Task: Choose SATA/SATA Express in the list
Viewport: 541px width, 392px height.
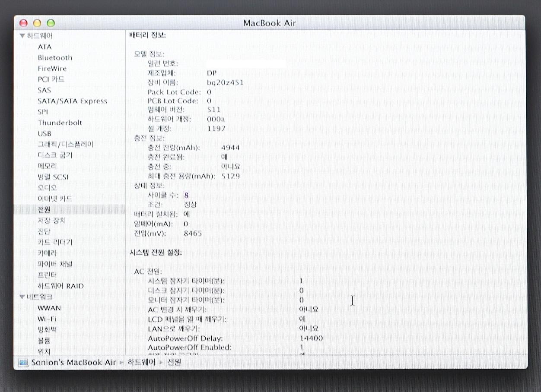Action: click(x=72, y=101)
